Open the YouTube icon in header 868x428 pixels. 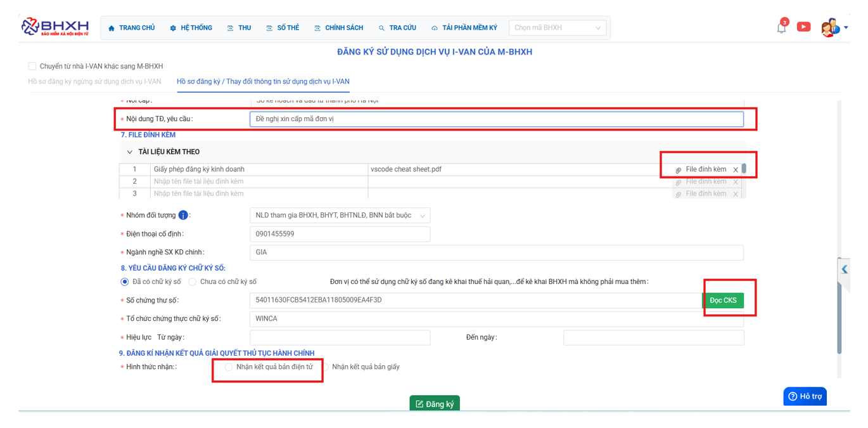803,27
